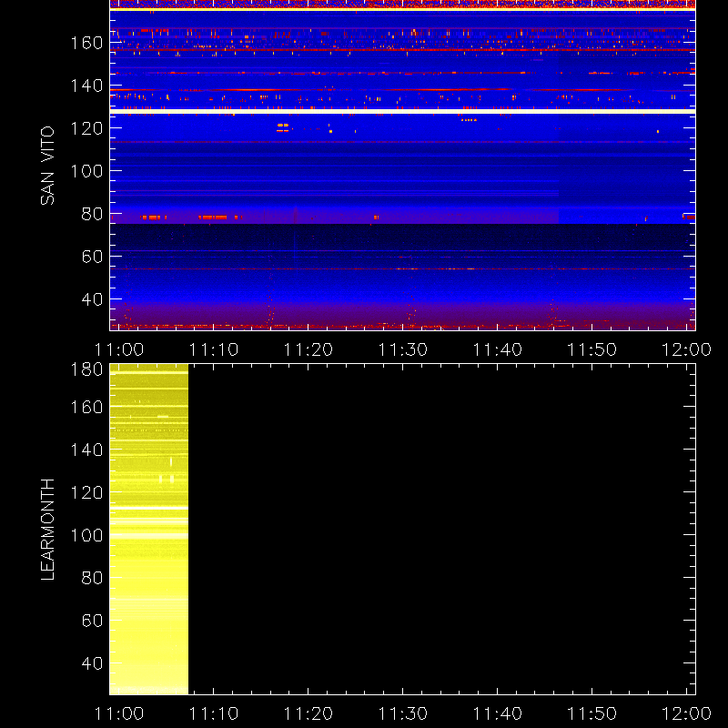The height and width of the screenshot is (728, 728).
Task: Click the bright white band in the SAN VITO spectrogram
Action: pyautogui.click(x=402, y=111)
